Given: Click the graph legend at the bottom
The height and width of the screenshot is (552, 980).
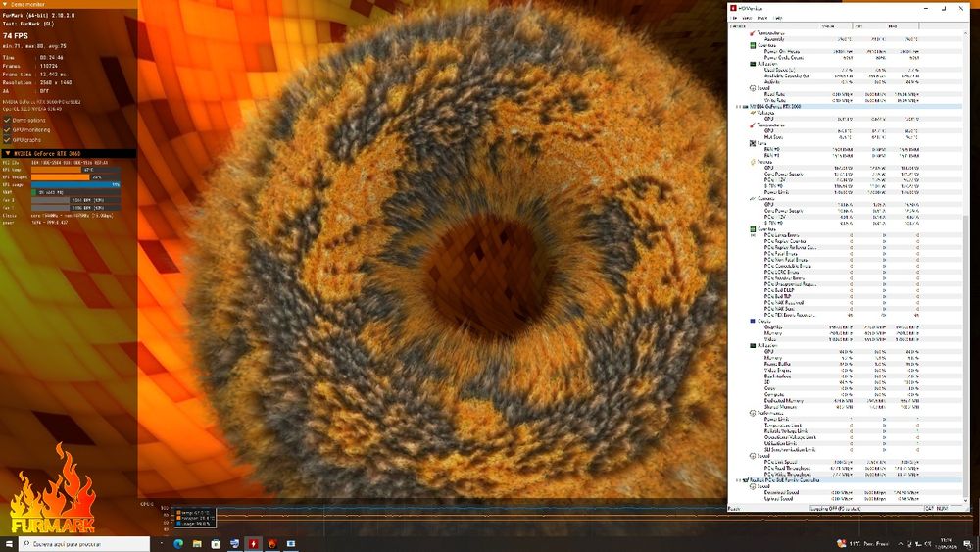Looking at the screenshot, I should [194, 518].
